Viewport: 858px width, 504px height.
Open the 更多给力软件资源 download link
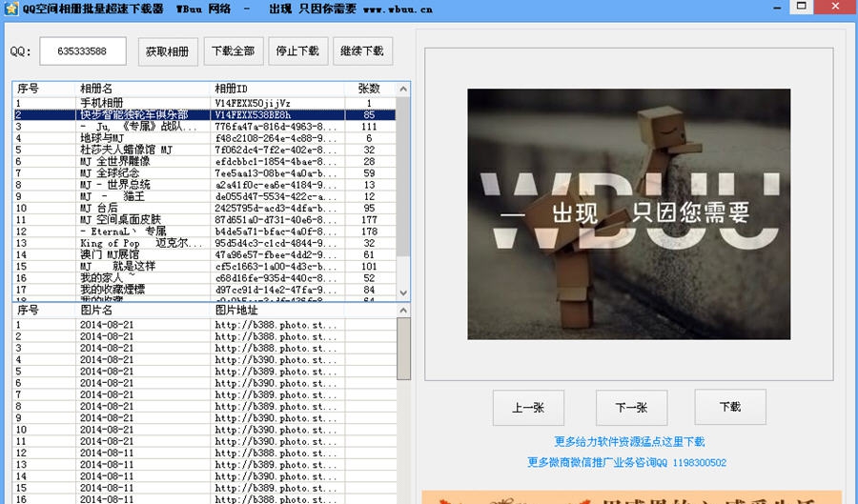coord(629,442)
